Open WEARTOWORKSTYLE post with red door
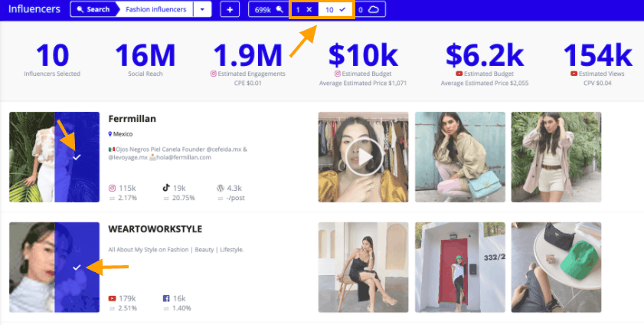 460,268
